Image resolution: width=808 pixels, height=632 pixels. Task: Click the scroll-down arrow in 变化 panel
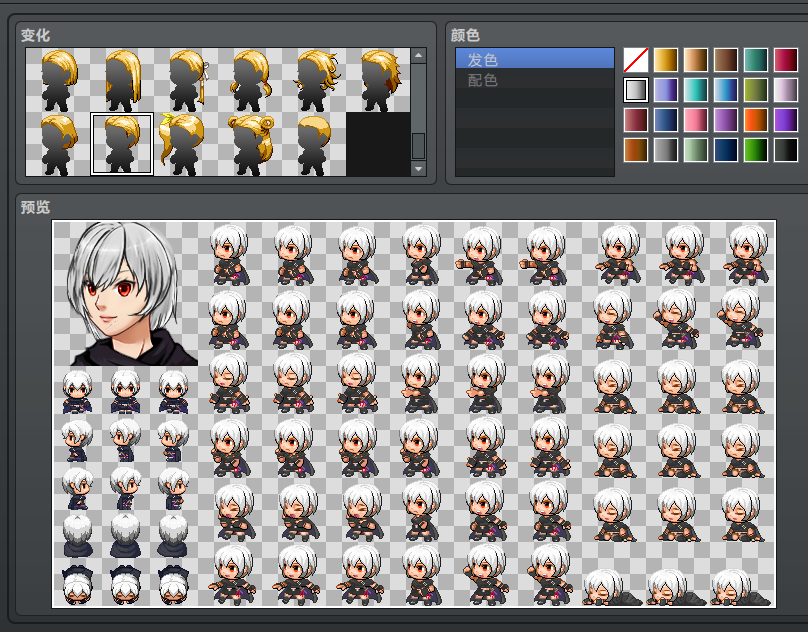pyautogui.click(x=418, y=169)
